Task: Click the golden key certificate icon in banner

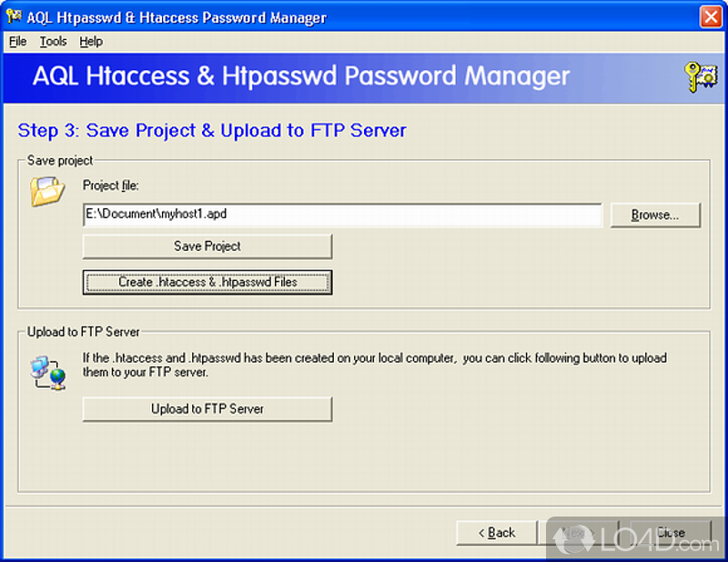Action: (701, 77)
